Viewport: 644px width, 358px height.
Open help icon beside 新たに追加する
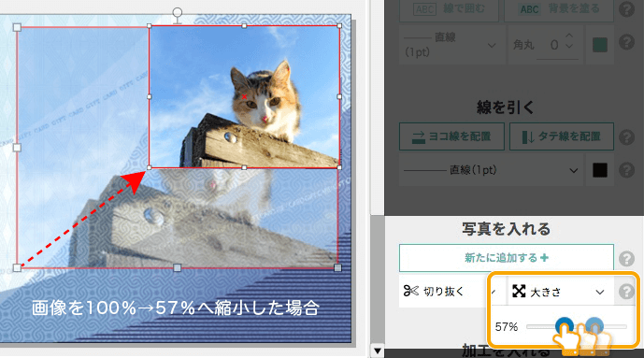coord(627,259)
